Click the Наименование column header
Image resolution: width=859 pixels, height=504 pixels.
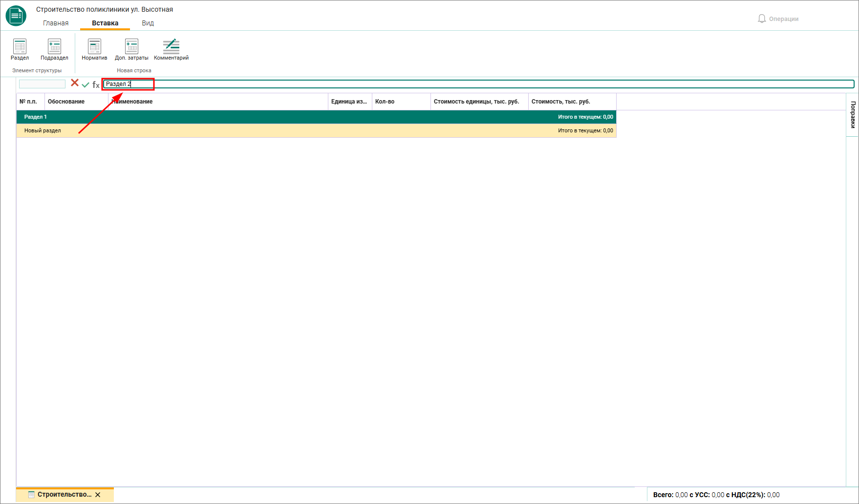tap(218, 102)
